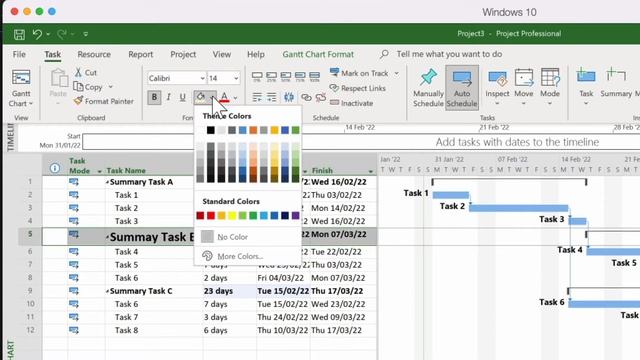Pick black theme color swatch
Image resolution: width=640 pixels, height=360 pixels.
[x=211, y=130]
